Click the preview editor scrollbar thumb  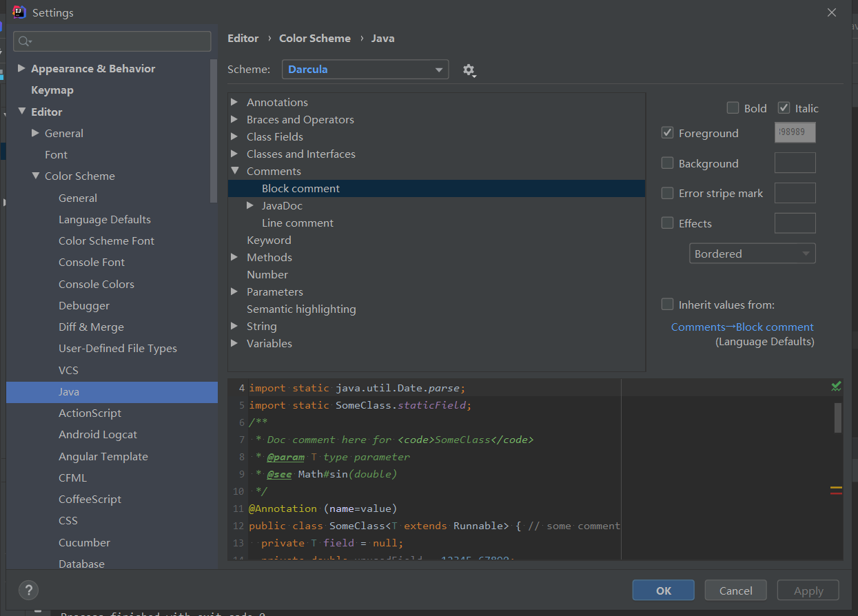(x=838, y=418)
